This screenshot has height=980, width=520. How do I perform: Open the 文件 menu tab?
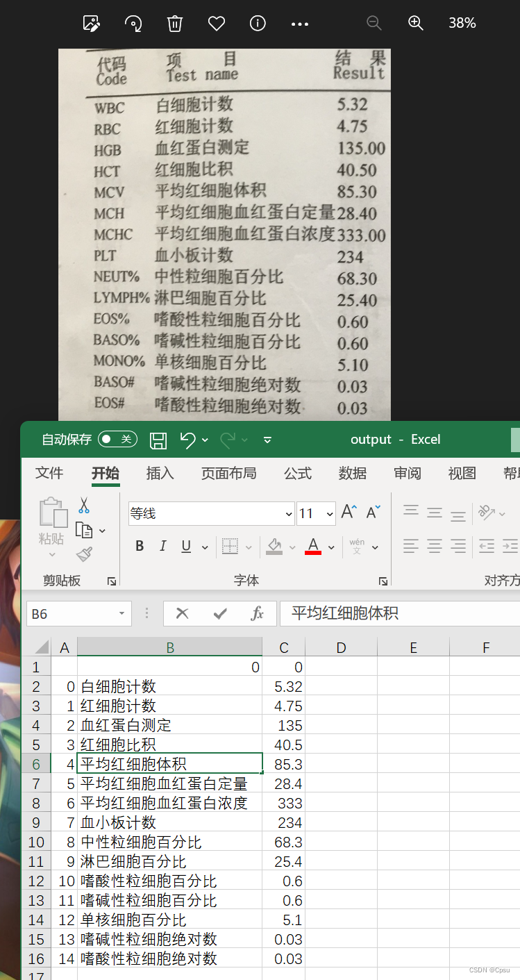coord(49,473)
